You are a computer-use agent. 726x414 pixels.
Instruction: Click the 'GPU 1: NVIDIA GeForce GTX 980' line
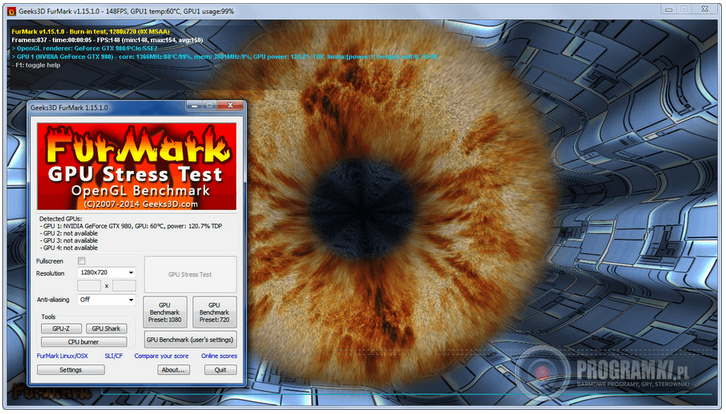point(131,226)
